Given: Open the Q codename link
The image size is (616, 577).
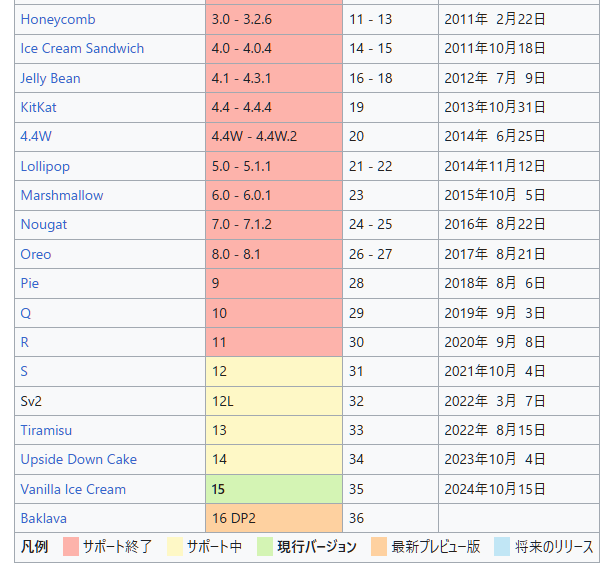Looking at the screenshot, I should [x=26, y=313].
